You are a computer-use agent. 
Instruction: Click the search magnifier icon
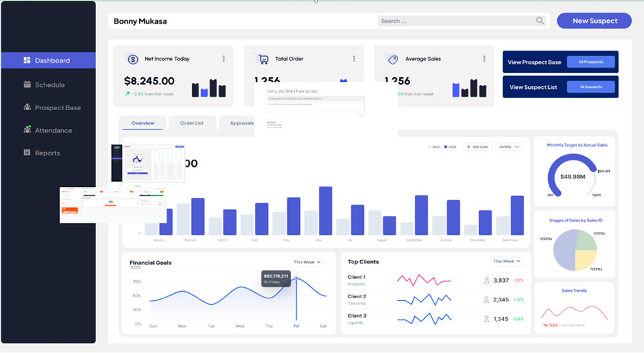[x=540, y=21]
